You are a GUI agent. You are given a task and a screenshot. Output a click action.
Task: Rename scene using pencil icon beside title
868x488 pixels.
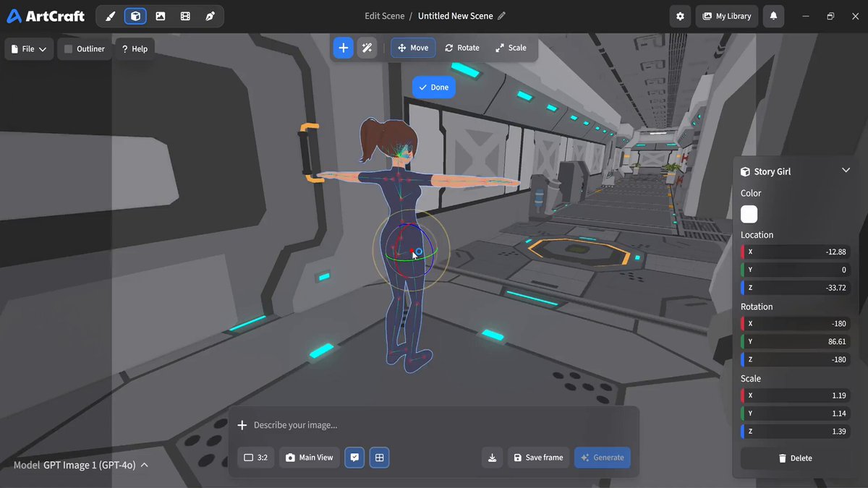502,16
